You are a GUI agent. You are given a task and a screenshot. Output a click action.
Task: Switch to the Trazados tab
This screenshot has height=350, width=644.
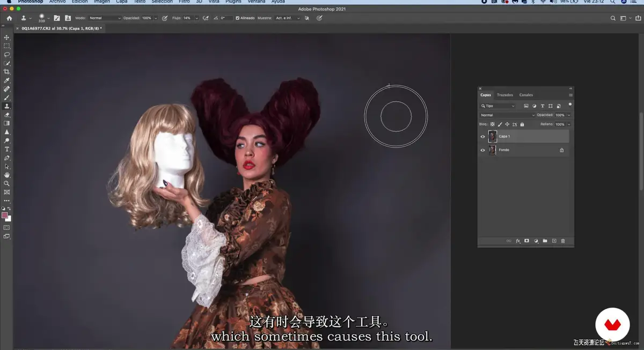click(x=504, y=95)
